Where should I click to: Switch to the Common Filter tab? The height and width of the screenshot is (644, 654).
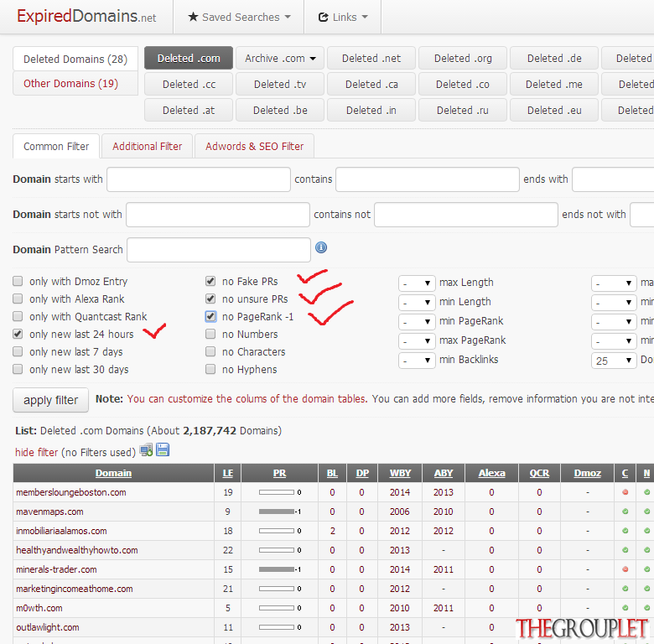point(56,147)
